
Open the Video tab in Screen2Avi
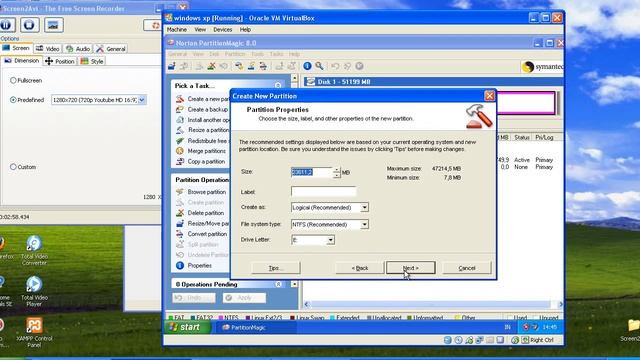point(48,49)
